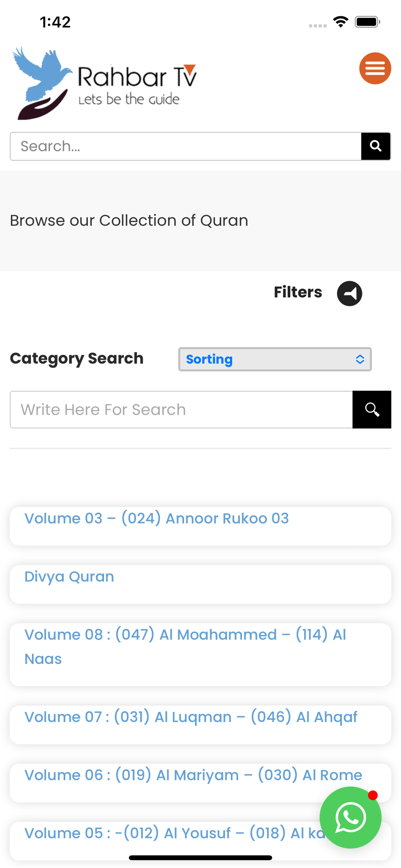Tap the Rahbar TV dove logo
The width and height of the screenshot is (401, 868).
point(104,83)
